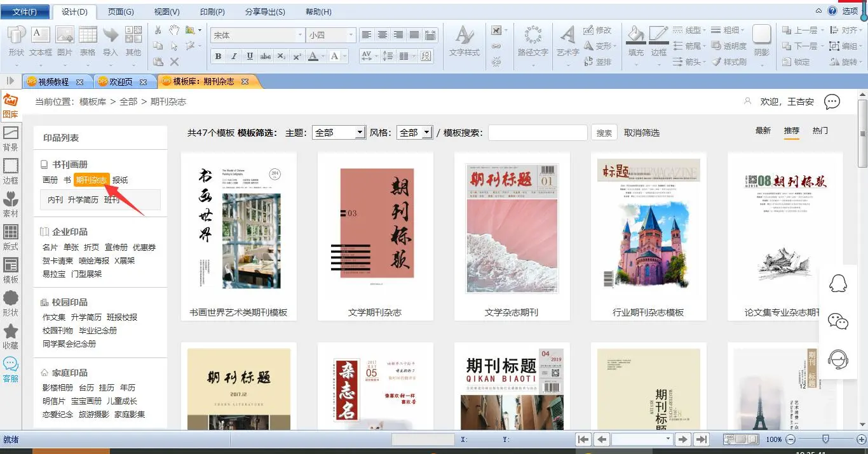Switch to the 欢迎页 document tab
The height and width of the screenshot is (454, 868).
point(121,82)
